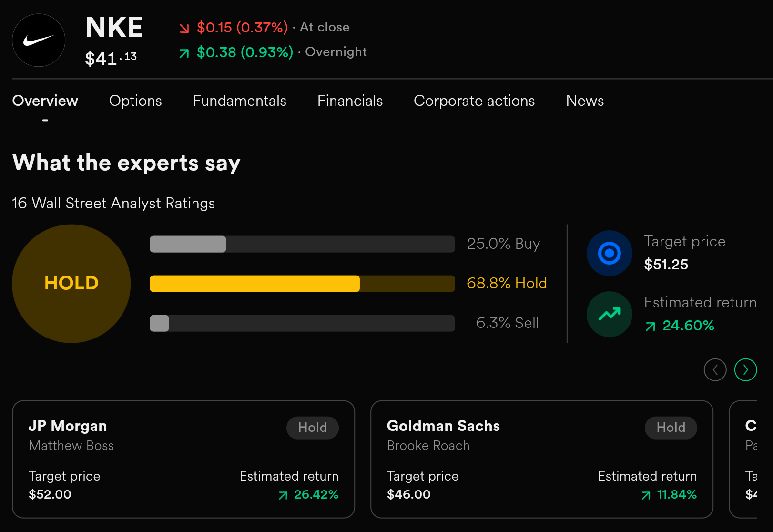The image size is (773, 532).
Task: Click the green estimated return trend icon
Action: pyautogui.click(x=610, y=314)
